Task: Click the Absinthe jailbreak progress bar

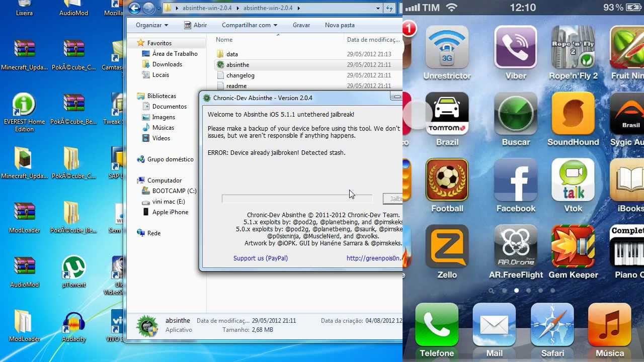Action: (297, 199)
